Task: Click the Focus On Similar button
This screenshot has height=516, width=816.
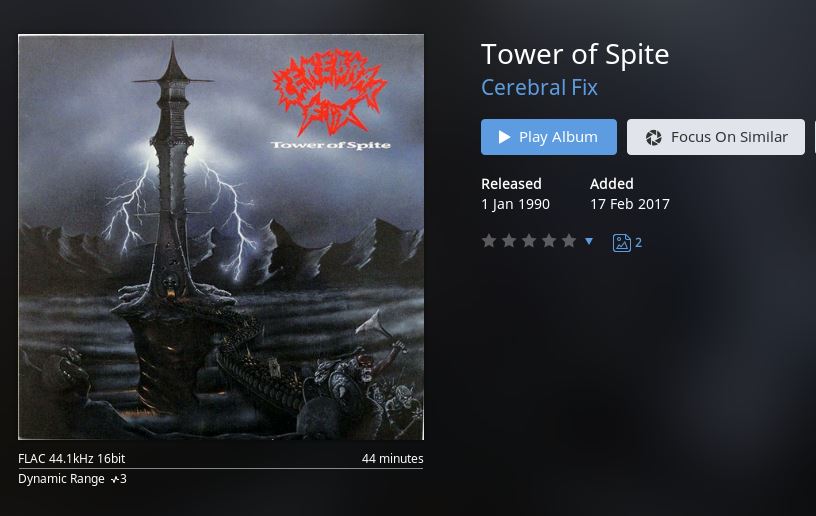Action: (x=716, y=137)
